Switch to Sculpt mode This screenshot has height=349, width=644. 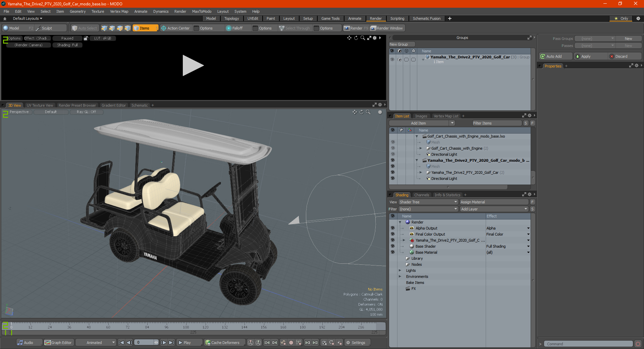click(x=51, y=28)
